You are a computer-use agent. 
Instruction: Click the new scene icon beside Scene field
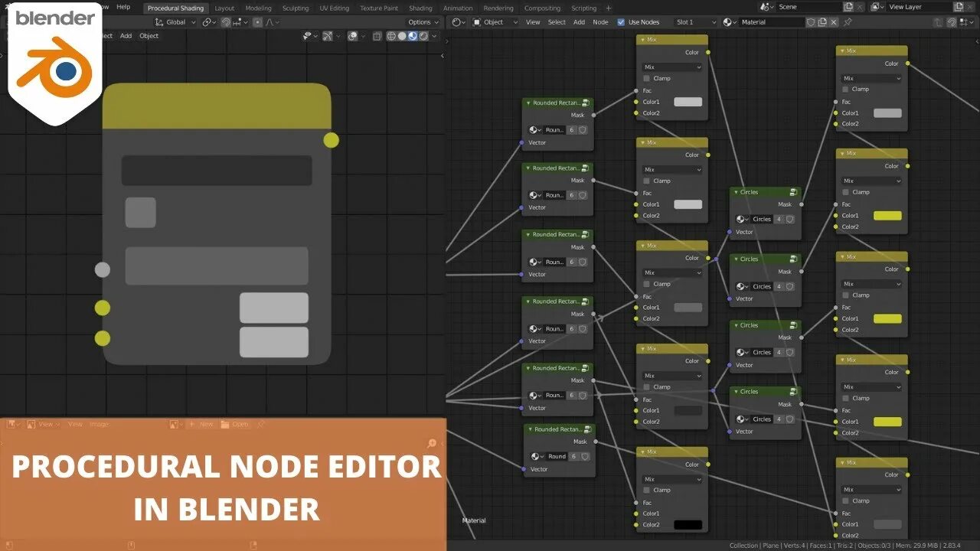(849, 7)
